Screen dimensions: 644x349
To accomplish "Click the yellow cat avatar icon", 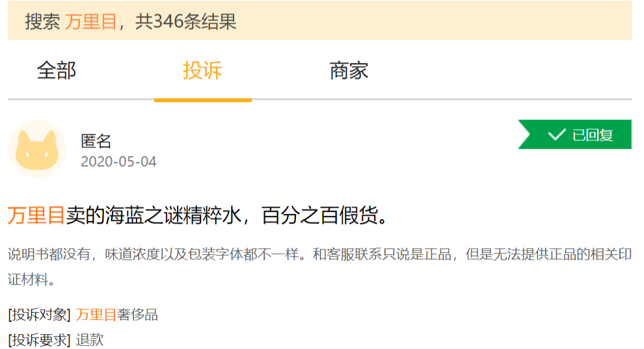I will pos(37,149).
